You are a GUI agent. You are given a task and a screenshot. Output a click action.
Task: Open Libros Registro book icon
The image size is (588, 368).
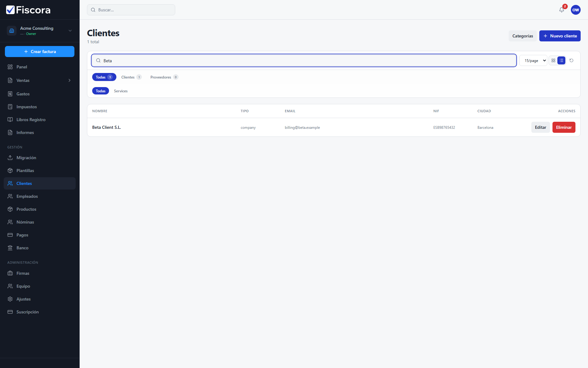point(10,120)
